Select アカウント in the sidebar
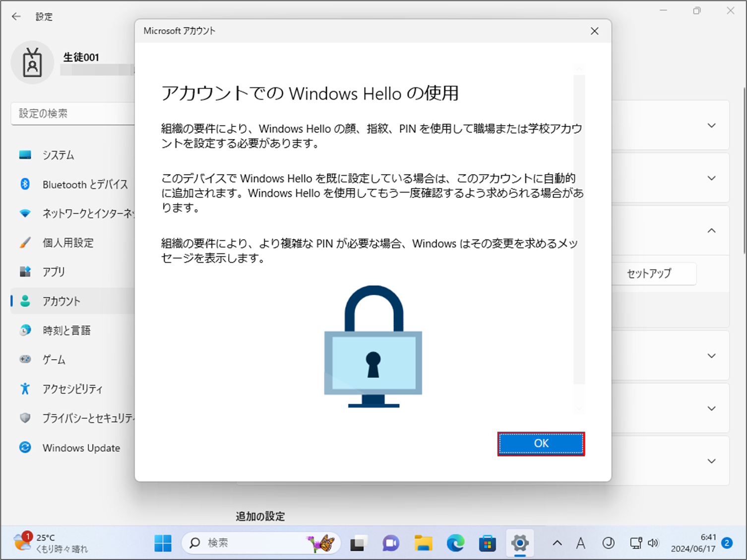 (73, 301)
